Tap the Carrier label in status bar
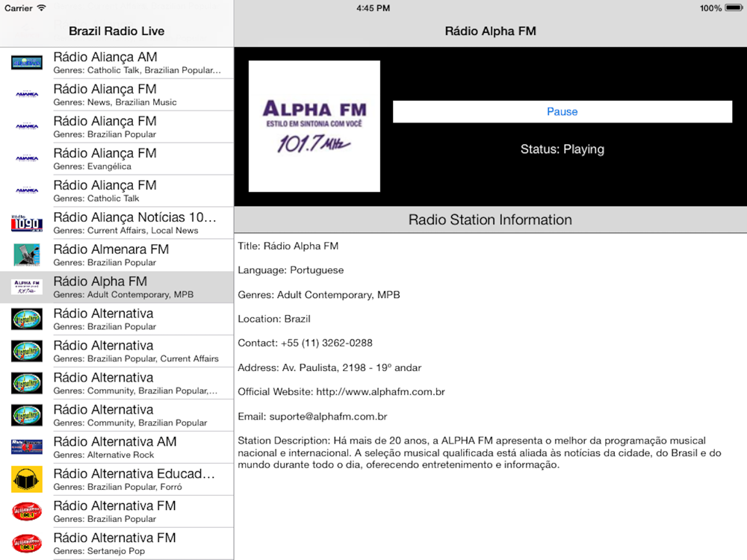This screenshot has width=747, height=560. click(19, 8)
